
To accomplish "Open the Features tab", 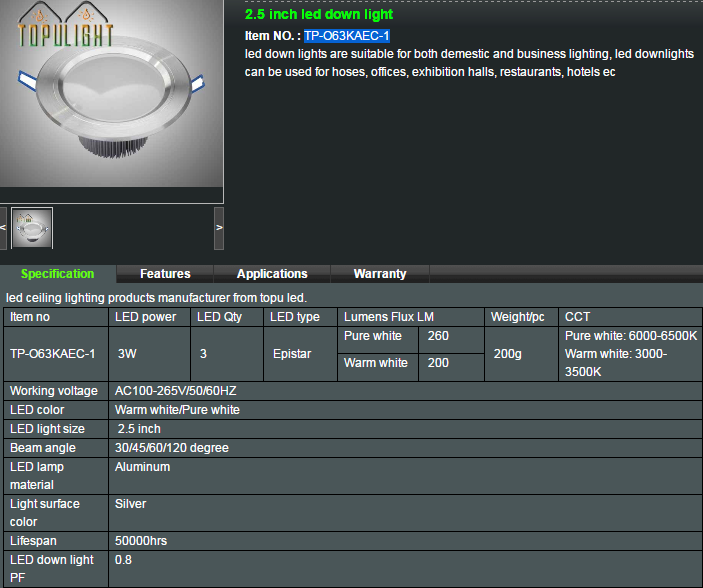I will pyautogui.click(x=165, y=274).
